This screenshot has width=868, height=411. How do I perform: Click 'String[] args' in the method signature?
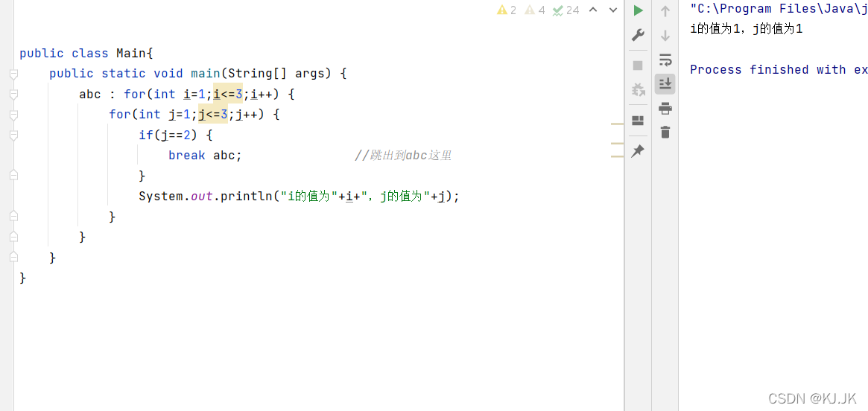point(276,74)
